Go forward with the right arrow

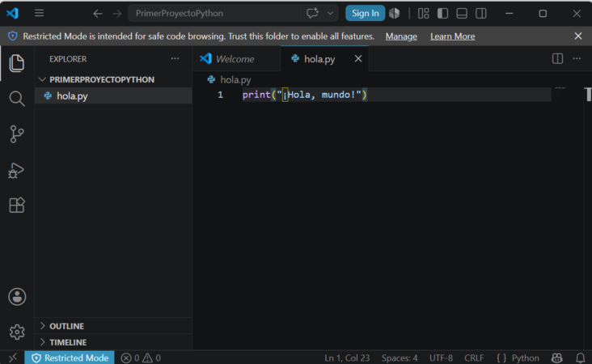117,14
